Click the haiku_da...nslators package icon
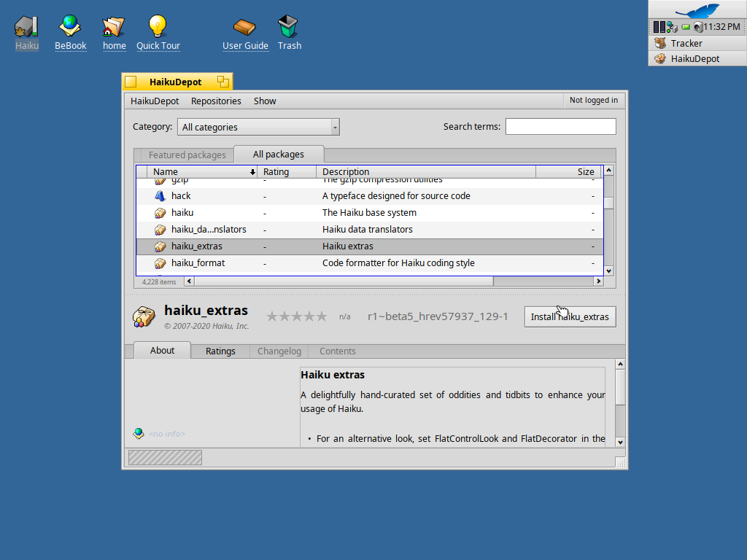 pos(160,230)
